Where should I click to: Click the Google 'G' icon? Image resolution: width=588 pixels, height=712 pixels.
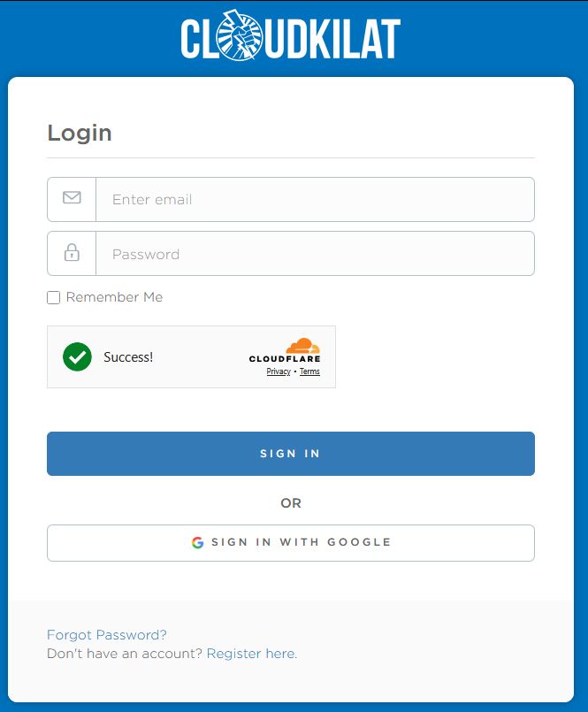pyautogui.click(x=197, y=542)
